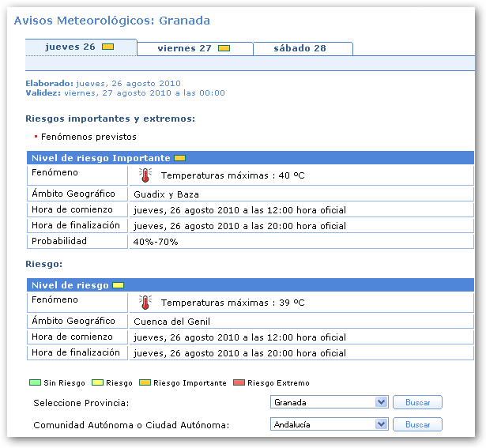The height and width of the screenshot is (448, 486).
Task: Click orange Riesgo Importante legend swatch
Action: coord(146,383)
